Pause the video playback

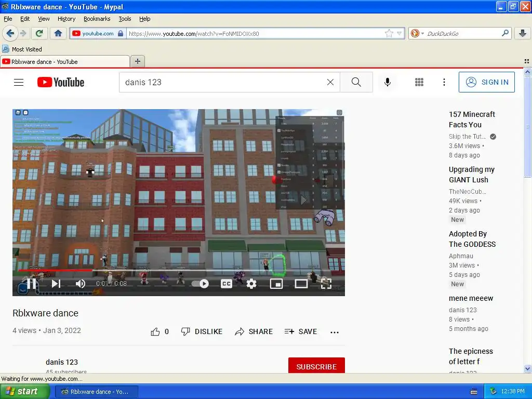31,283
